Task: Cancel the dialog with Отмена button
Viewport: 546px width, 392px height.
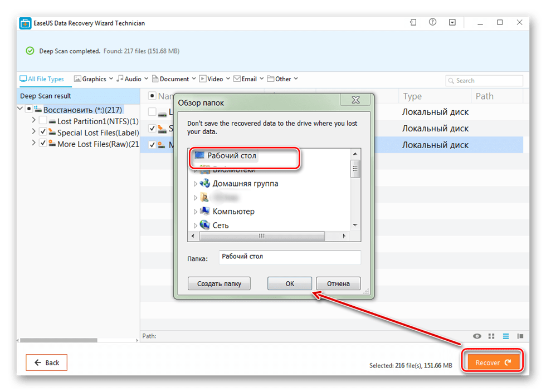Action: point(338,283)
